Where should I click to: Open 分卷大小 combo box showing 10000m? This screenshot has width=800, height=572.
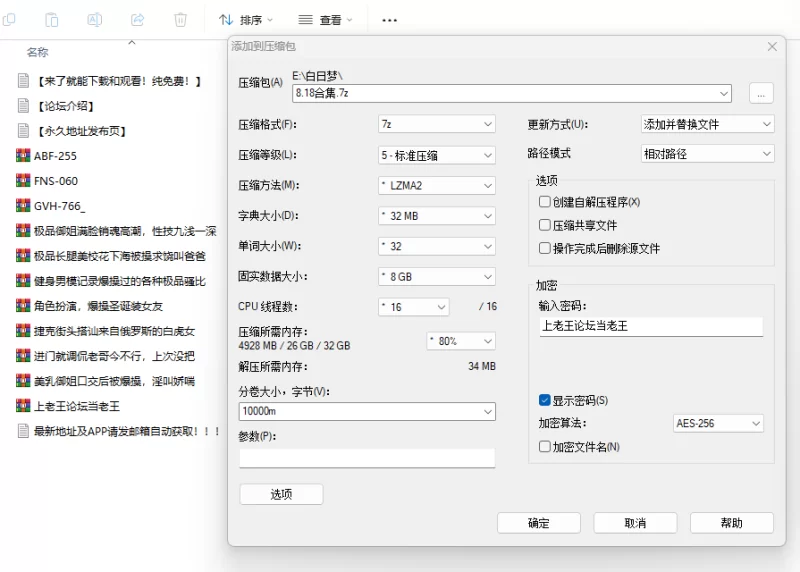tap(367, 411)
